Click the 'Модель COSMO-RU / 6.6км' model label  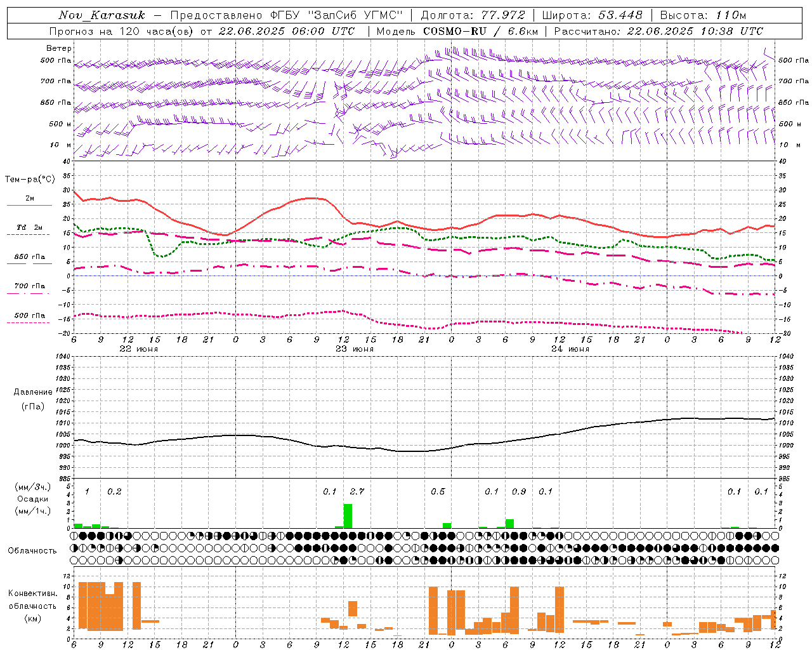pos(457,31)
